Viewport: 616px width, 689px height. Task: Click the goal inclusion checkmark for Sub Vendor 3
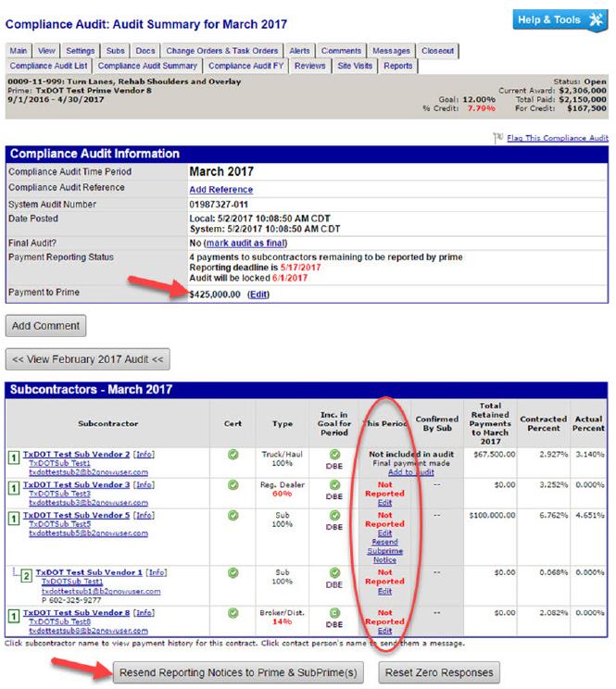tap(334, 483)
